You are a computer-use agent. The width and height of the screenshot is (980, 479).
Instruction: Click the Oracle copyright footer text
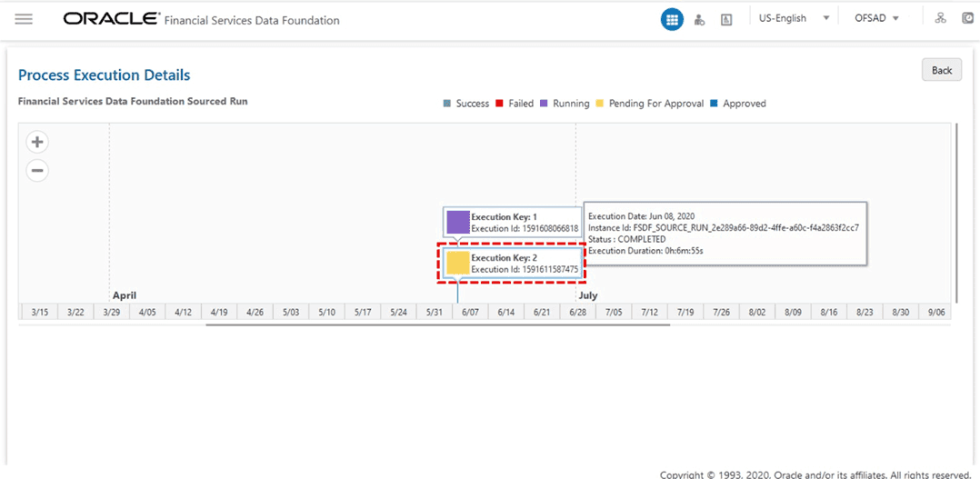point(815,474)
